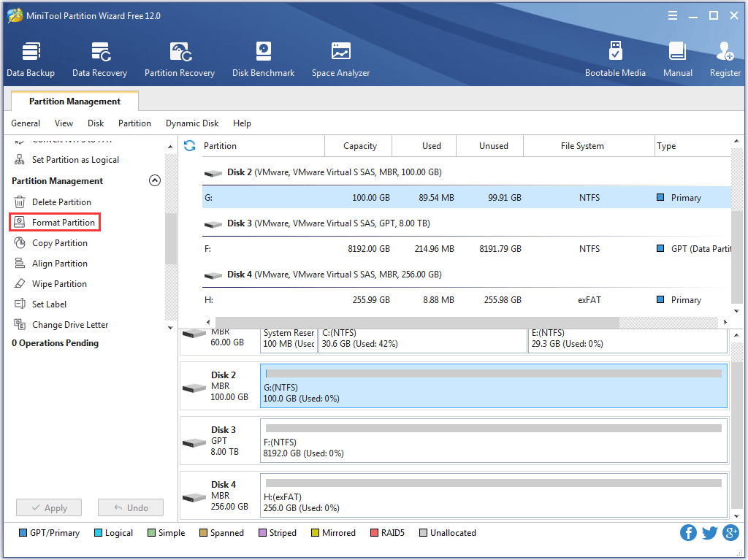Choose Set Partition as Logical
Viewport: 748px width, 560px height.
point(66,160)
